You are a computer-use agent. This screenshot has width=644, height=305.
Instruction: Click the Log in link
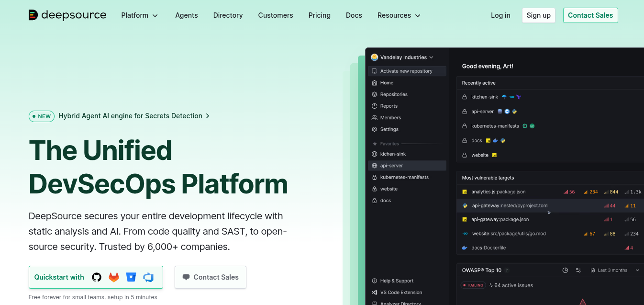click(500, 15)
